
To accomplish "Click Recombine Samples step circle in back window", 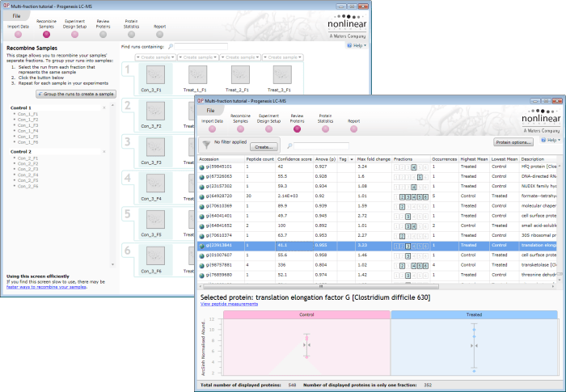I will tap(46, 35).
